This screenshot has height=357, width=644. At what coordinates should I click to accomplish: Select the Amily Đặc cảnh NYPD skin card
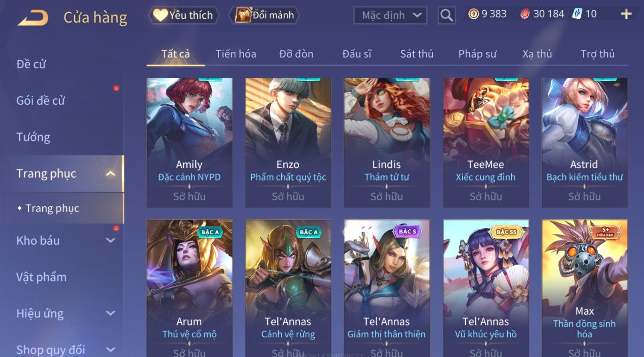tap(189, 142)
